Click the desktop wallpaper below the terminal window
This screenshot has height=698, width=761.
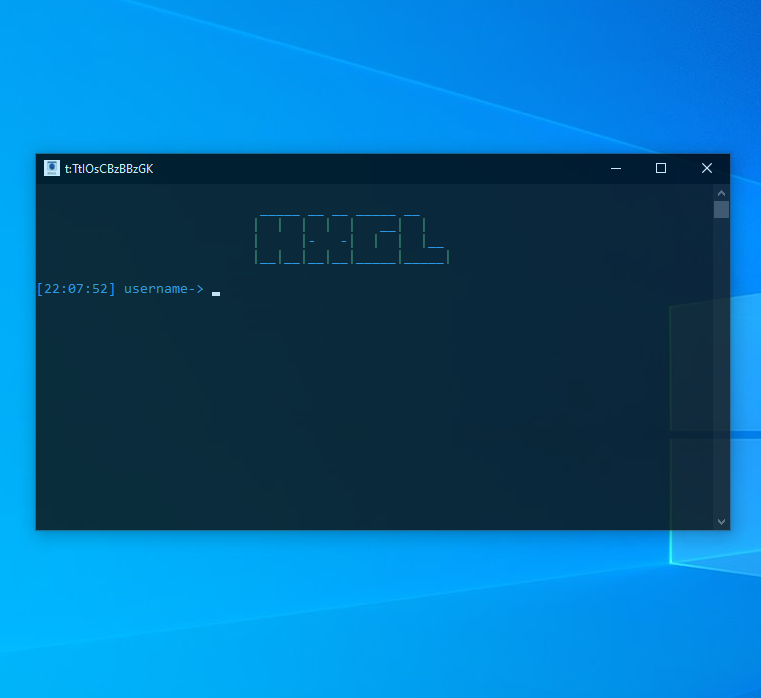(380, 610)
